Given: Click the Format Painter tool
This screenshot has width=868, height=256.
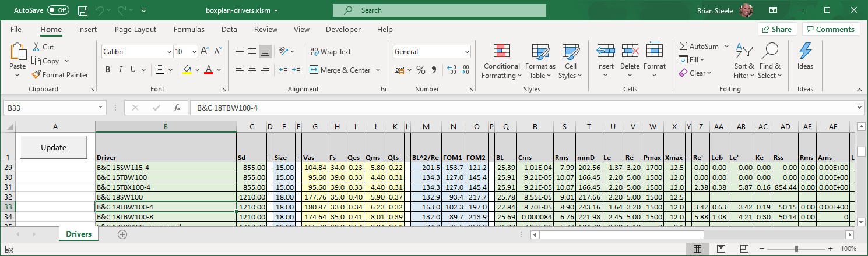Looking at the screenshot, I should click(60, 74).
